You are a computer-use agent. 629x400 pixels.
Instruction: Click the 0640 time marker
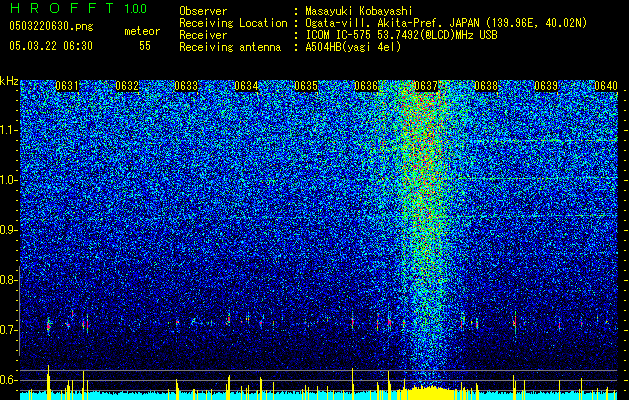pyautogui.click(x=606, y=86)
